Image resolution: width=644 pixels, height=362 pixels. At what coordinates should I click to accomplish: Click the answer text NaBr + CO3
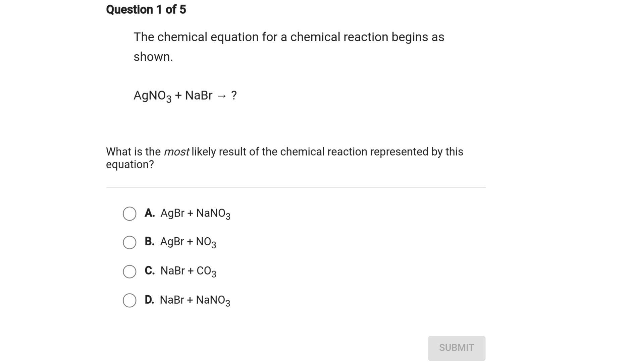coord(188,271)
